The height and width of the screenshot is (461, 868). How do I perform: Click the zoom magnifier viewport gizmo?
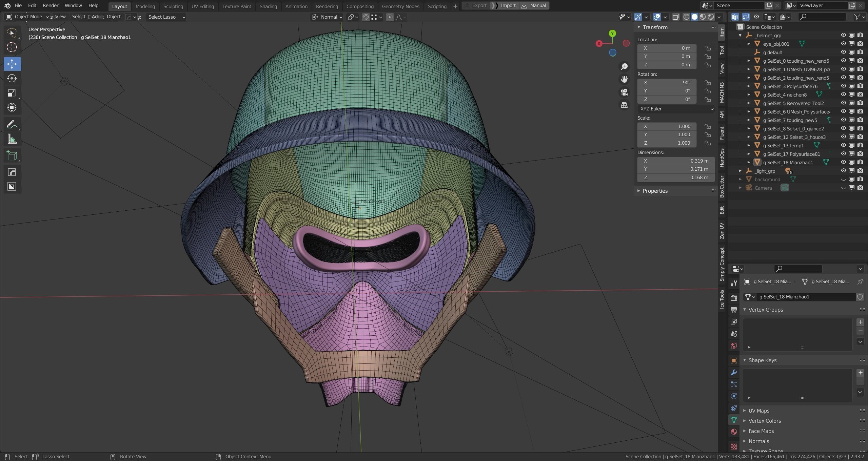(624, 67)
